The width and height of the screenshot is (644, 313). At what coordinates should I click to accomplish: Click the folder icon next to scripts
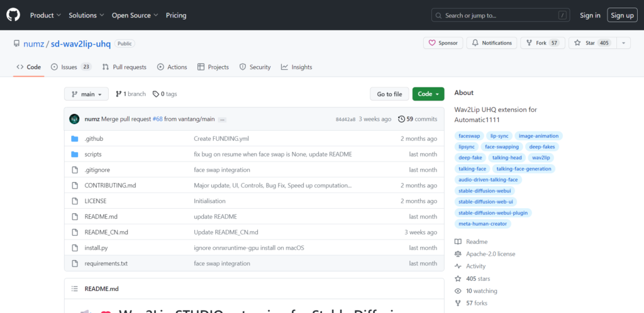coord(74,154)
